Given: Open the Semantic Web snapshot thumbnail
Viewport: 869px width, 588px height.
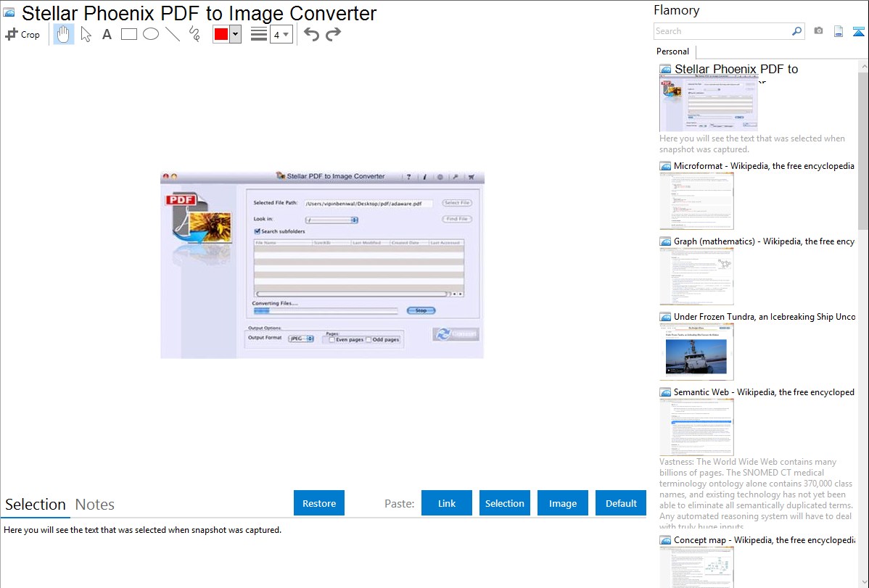Looking at the screenshot, I should click(696, 427).
